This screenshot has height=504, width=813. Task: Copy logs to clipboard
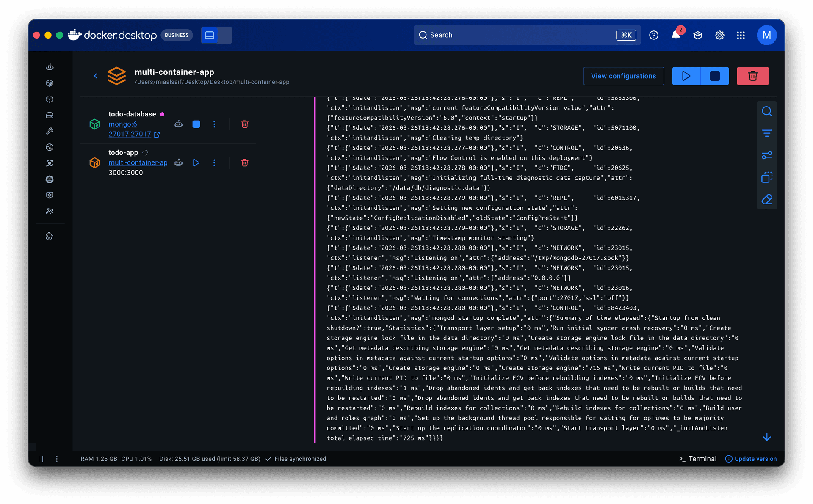point(766,177)
